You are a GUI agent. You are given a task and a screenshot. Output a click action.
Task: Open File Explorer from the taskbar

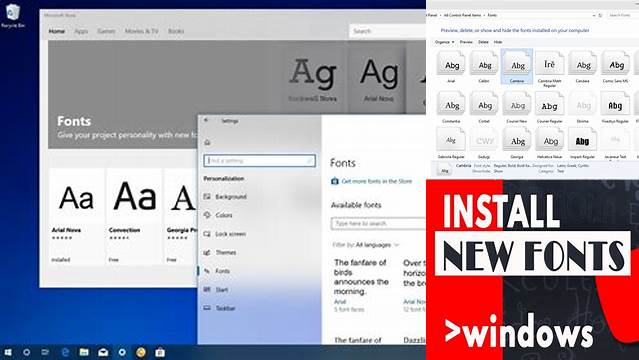(84, 352)
